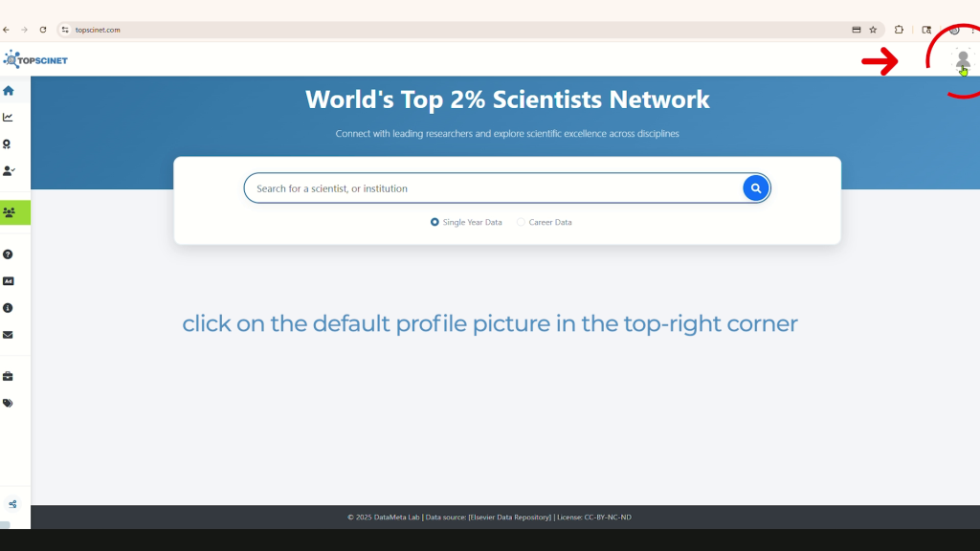Open the question mark help icon
Viewport: 980px width, 551px height.
click(x=9, y=254)
